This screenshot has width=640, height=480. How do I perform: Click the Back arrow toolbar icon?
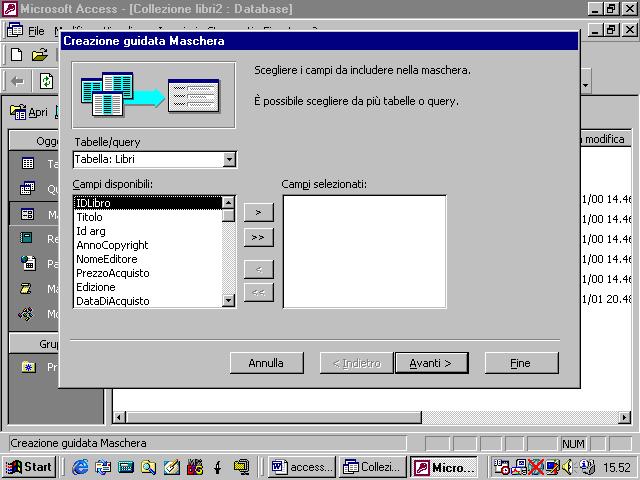tap(17, 82)
